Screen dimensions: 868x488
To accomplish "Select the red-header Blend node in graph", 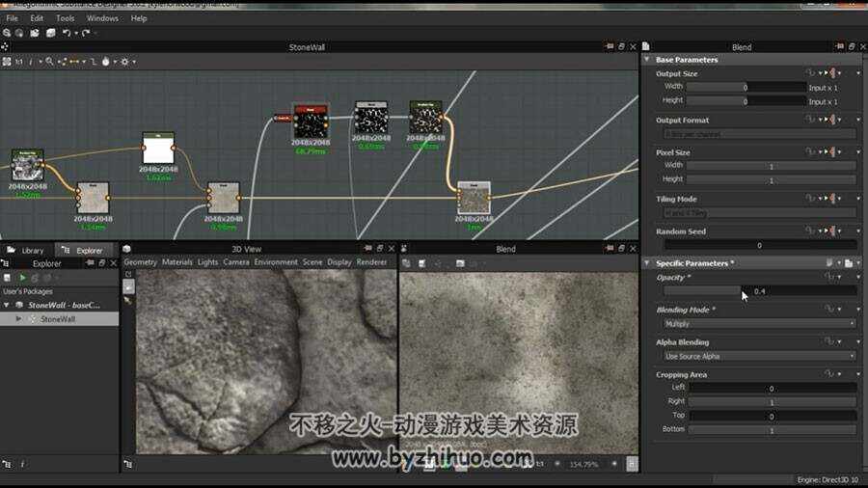I will click(310, 121).
